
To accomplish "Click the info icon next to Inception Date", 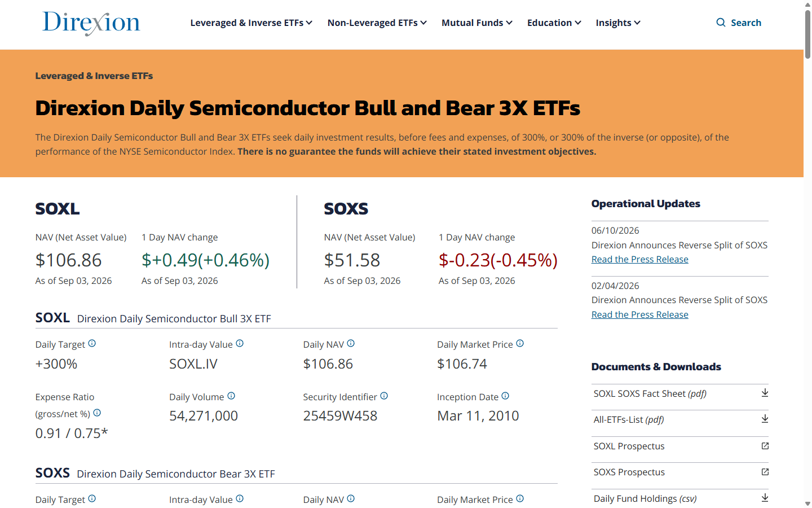I will tap(505, 396).
